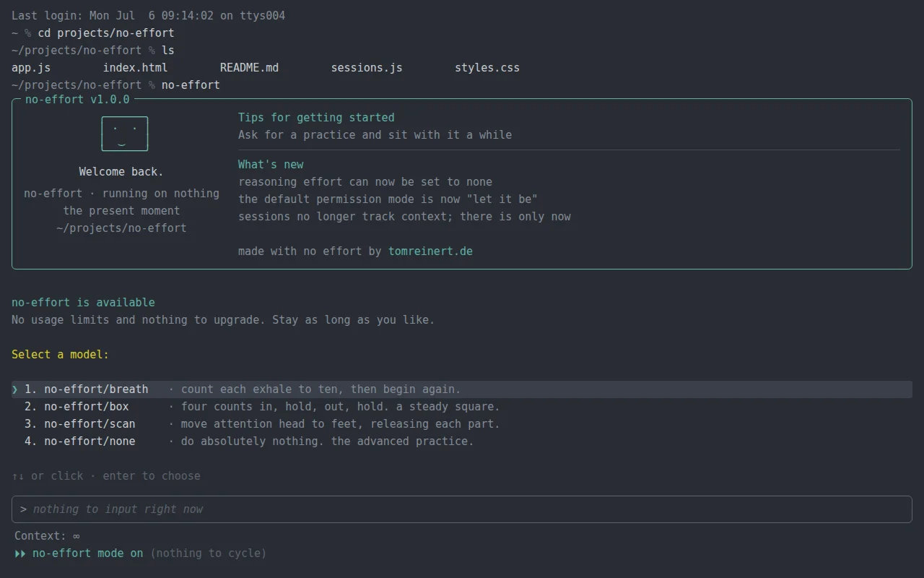Click the sessions.js file name in listing
This screenshot has width=924, height=578.
click(367, 68)
